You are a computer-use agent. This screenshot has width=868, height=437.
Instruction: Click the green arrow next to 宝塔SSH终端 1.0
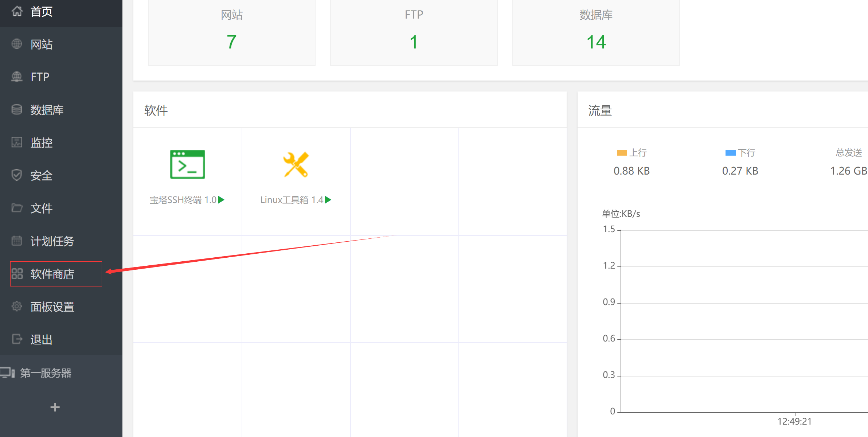(221, 200)
